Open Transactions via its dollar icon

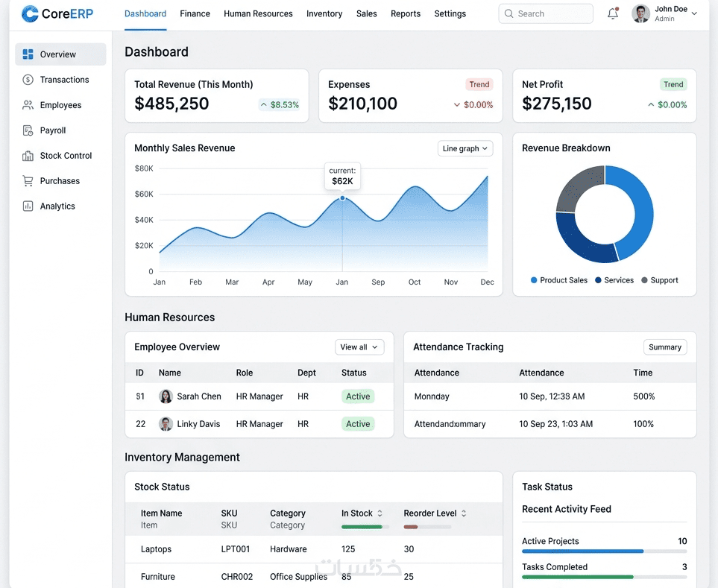pos(28,80)
